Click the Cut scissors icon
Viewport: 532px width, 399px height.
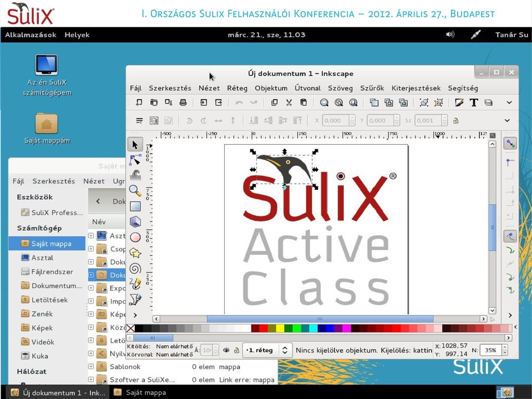288,102
